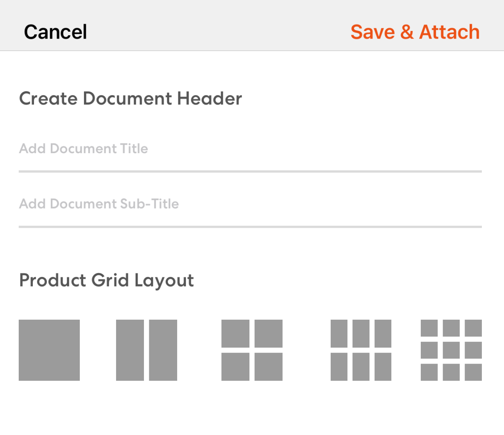Tap Save & Attach
Image resolution: width=504 pixels, height=435 pixels.
pyautogui.click(x=415, y=32)
